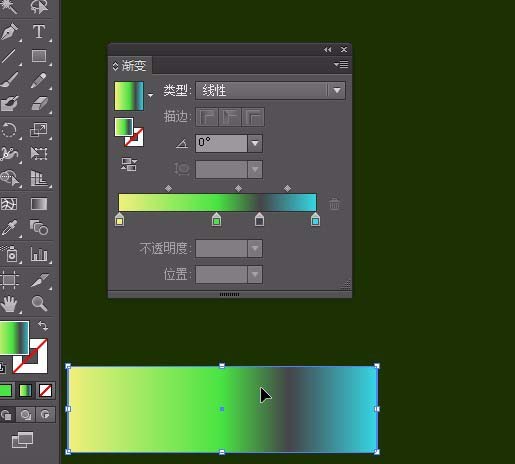The width and height of the screenshot is (515, 464).
Task: Swap fill and stroke colors
Action: (43, 326)
